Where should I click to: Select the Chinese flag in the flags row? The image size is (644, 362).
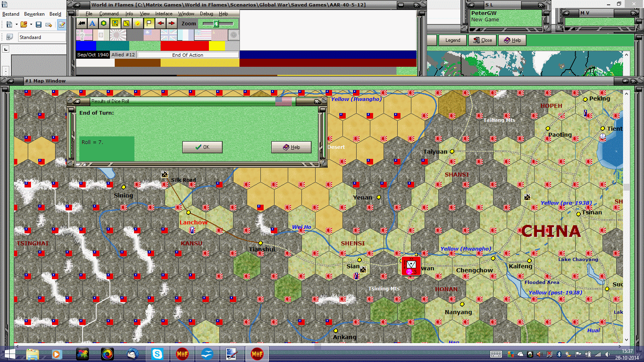pyautogui.click(x=152, y=35)
